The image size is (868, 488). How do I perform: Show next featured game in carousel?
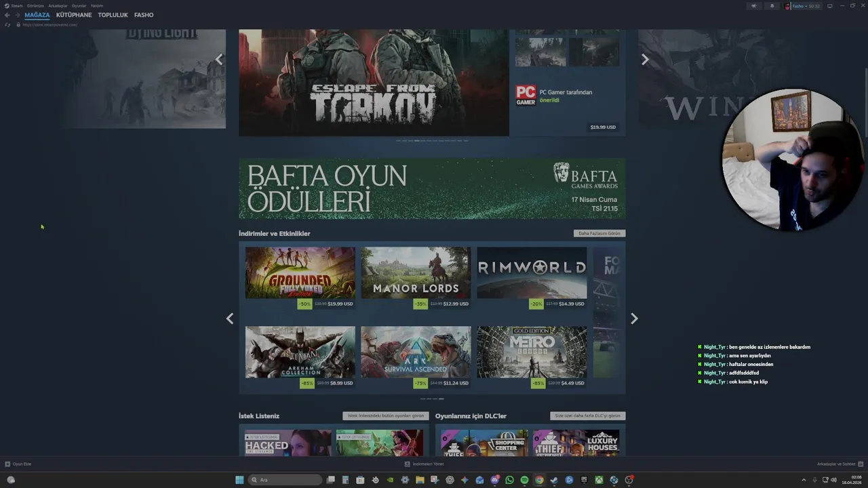coord(645,60)
